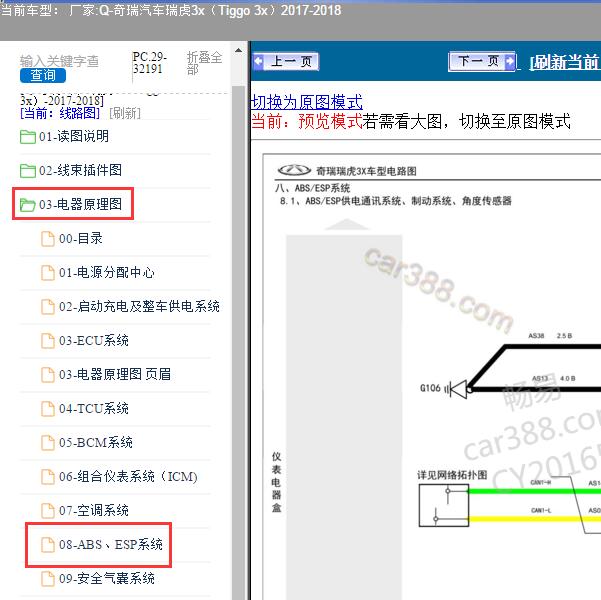This screenshot has width=601, height=600.
Task: Click folder icon beside 01-读图说明
Action: tap(28, 137)
